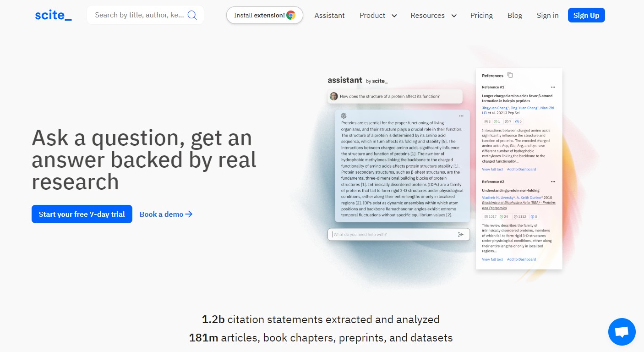
Task: Open three-dot menu for Reference #2
Action: (x=553, y=181)
